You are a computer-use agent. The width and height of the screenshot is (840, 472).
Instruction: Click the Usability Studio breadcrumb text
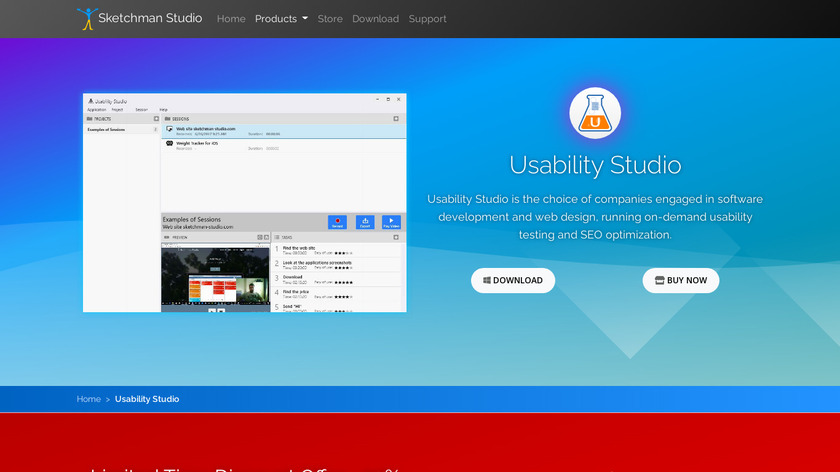click(x=147, y=399)
